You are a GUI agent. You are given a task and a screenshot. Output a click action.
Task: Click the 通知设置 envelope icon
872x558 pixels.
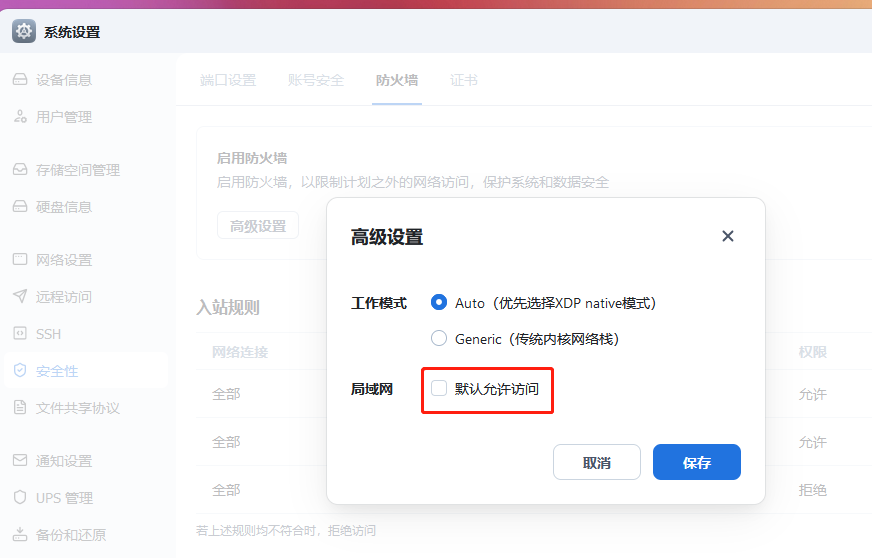coord(20,461)
